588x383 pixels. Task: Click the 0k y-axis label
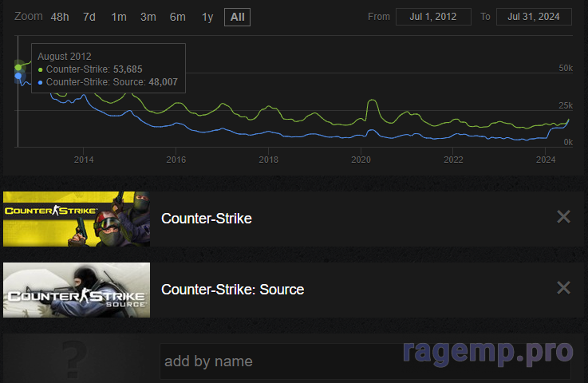click(568, 143)
